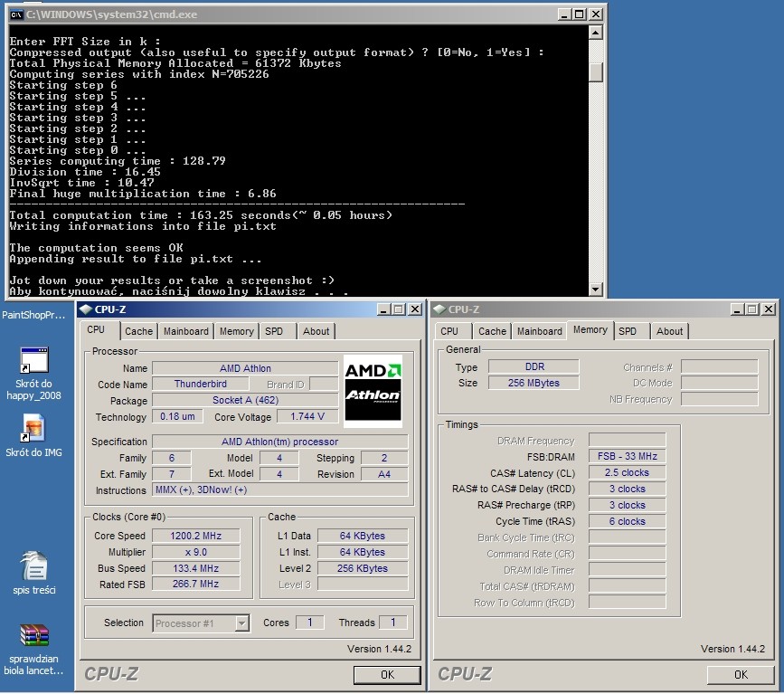Click the 'AMD Athlon(tm) processor' specification field
Viewport: 784px width, 694px height.
pos(280,442)
